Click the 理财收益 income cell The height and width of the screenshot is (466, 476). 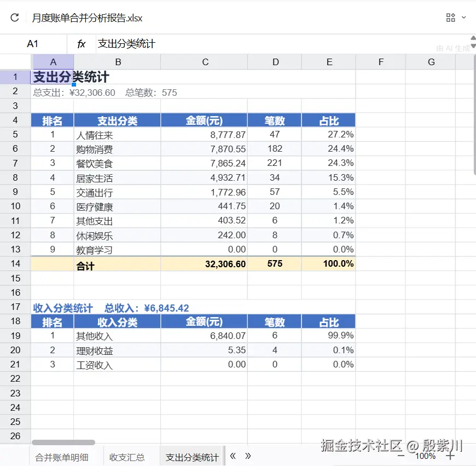pyautogui.click(x=118, y=350)
